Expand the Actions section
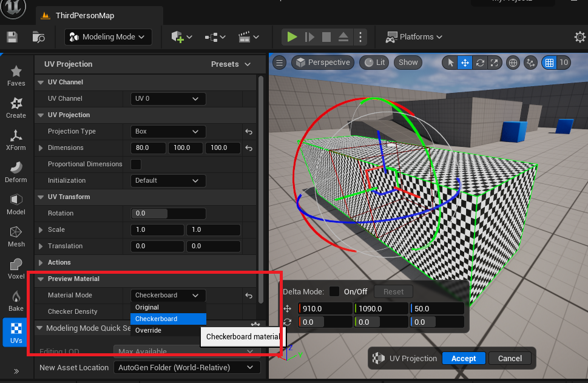The width and height of the screenshot is (588, 383). pos(41,263)
